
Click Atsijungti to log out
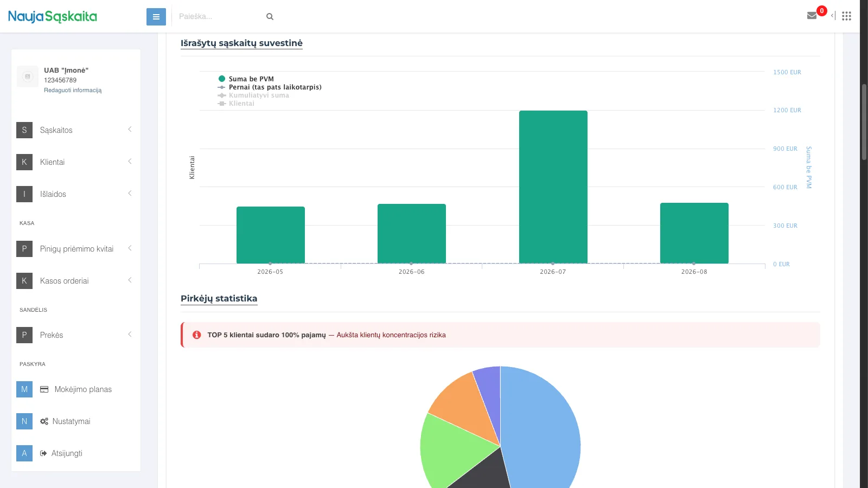tap(67, 453)
